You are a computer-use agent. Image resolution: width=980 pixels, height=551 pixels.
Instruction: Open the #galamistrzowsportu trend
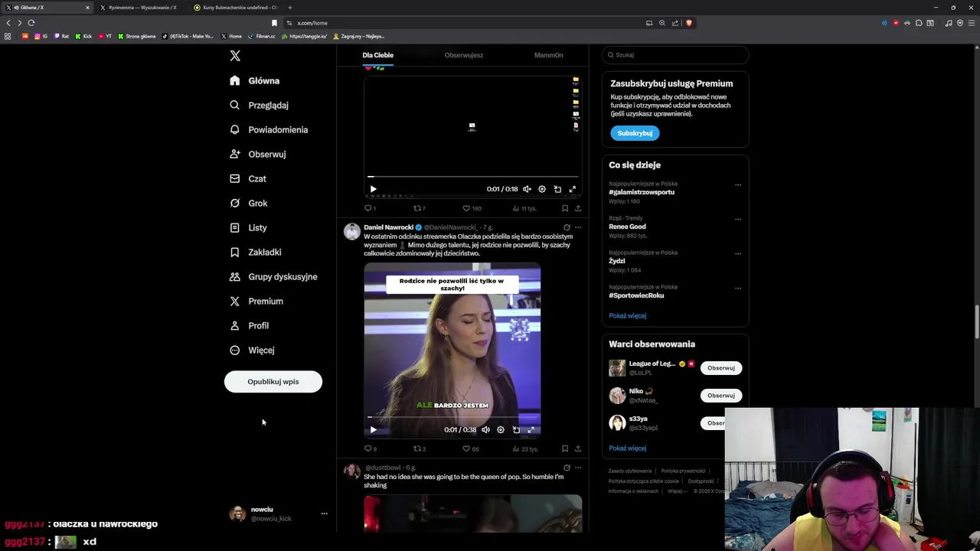pos(642,192)
